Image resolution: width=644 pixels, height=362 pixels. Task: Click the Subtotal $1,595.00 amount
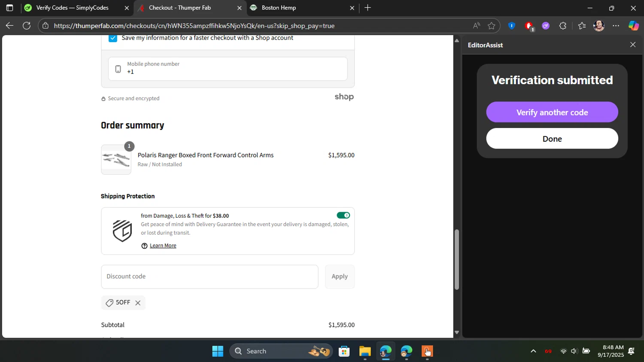[x=341, y=325]
